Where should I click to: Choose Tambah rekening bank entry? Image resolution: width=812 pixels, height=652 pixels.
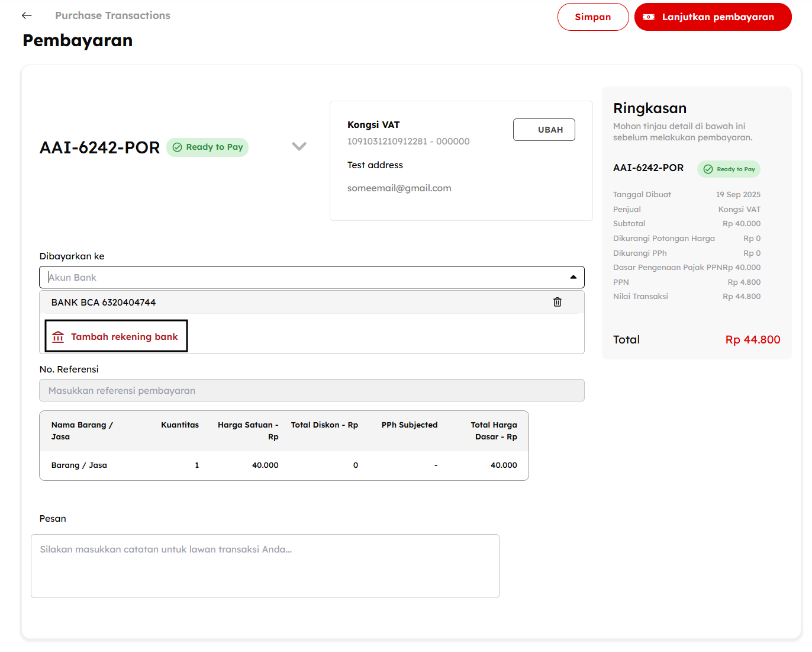124,337
